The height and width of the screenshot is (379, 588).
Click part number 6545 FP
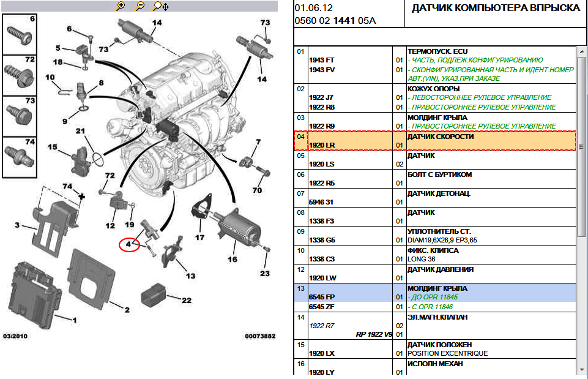pyautogui.click(x=322, y=297)
